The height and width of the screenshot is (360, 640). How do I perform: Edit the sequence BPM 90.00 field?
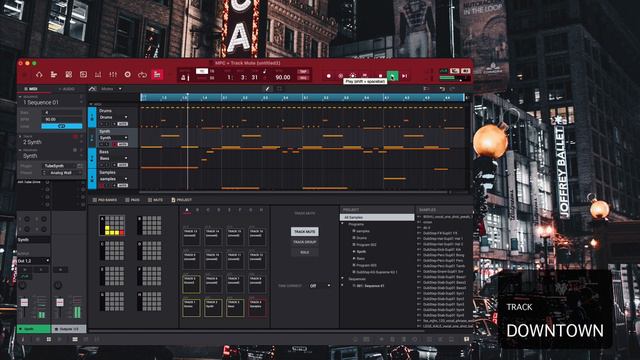62,120
